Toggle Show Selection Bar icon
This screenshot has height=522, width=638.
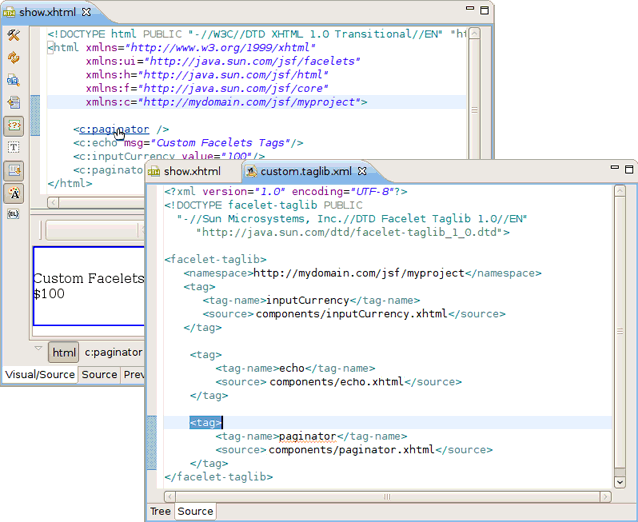pyautogui.click(x=13, y=170)
